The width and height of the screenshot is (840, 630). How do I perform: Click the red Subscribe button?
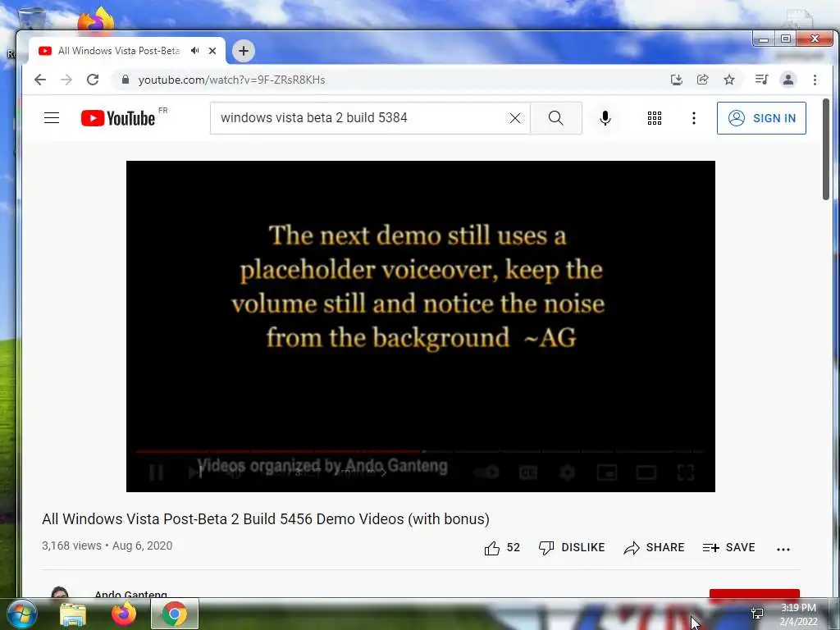(755, 594)
